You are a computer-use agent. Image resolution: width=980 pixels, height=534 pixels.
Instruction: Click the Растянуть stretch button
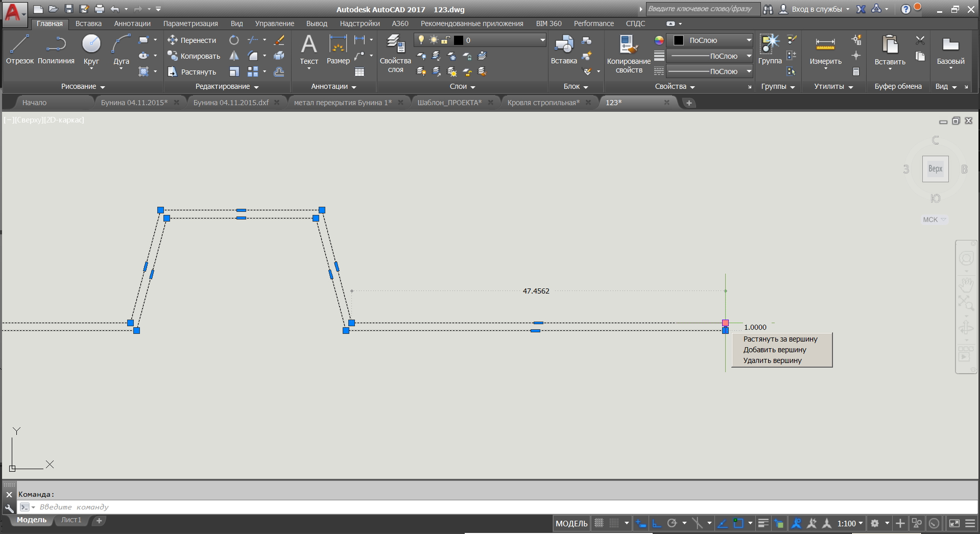coord(192,72)
